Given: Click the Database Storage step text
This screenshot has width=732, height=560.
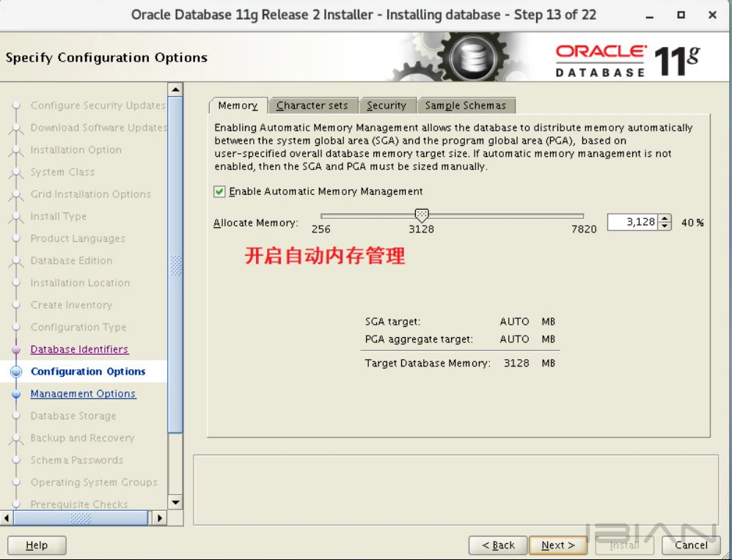Looking at the screenshot, I should coord(73,416).
